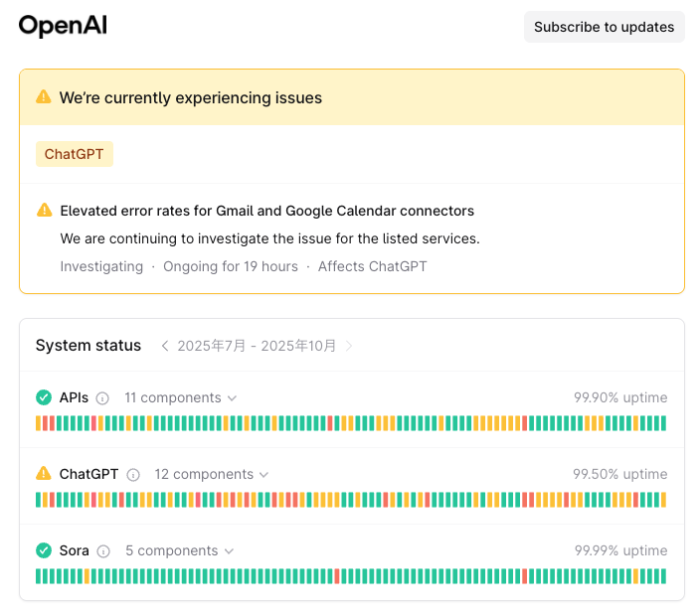Open the Elevated error rates incident link

tap(267, 211)
